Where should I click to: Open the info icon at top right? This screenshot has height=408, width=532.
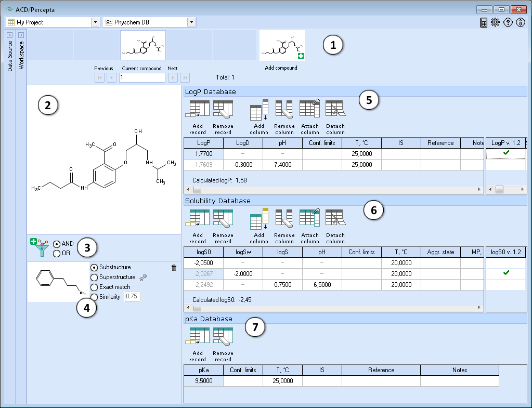point(521,22)
